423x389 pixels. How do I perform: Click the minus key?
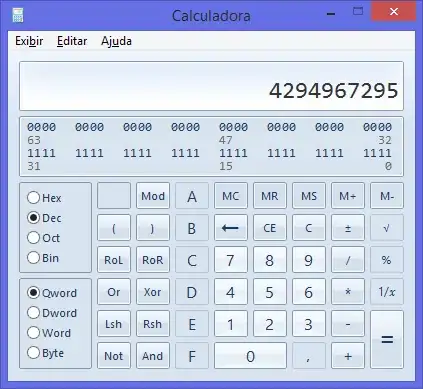point(348,324)
